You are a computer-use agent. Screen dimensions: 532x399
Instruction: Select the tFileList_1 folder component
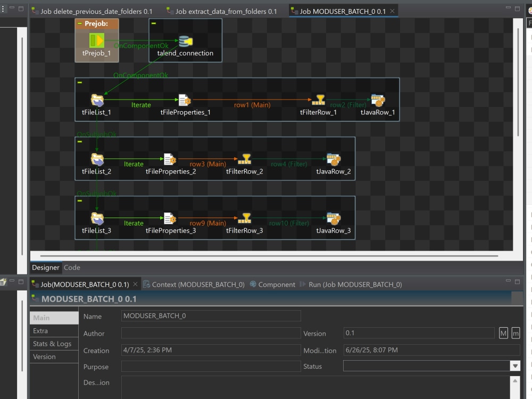tap(97, 100)
